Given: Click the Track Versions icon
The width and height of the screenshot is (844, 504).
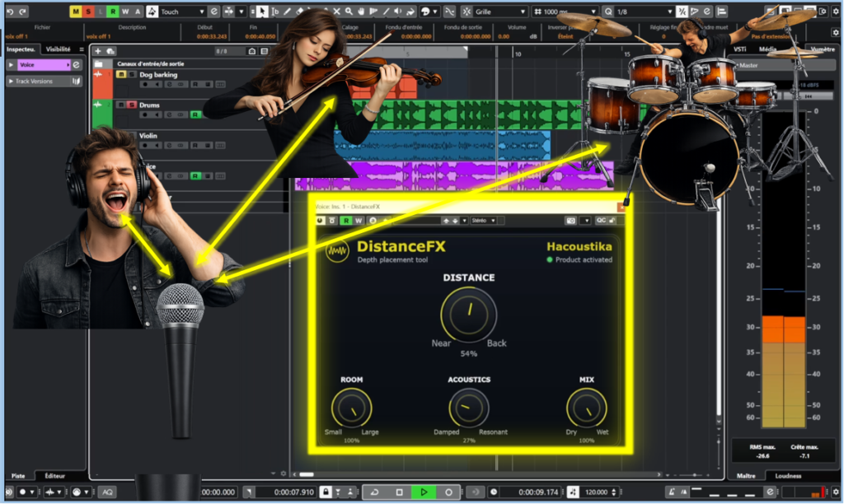Looking at the screenshot, I should (x=77, y=82).
